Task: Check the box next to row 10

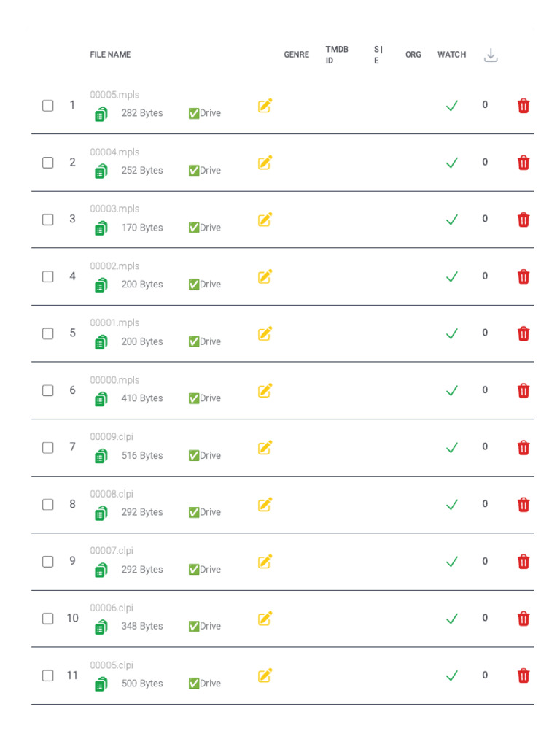Action: 48,619
